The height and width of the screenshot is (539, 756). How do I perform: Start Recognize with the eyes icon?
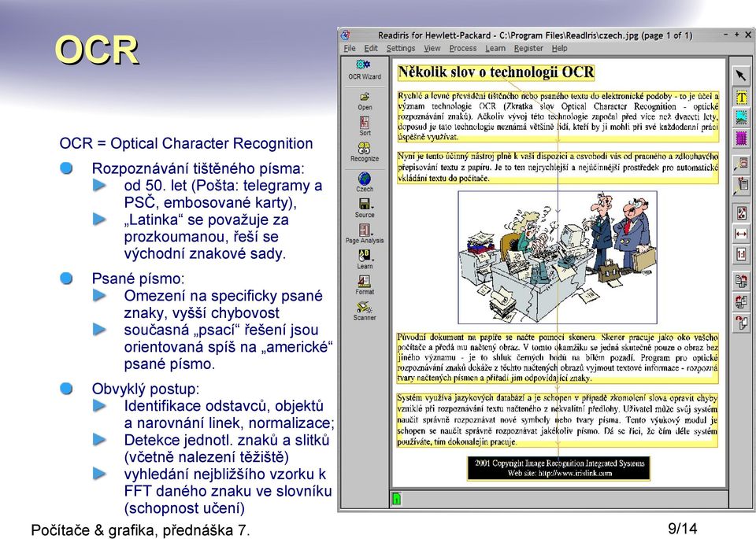coord(365,148)
